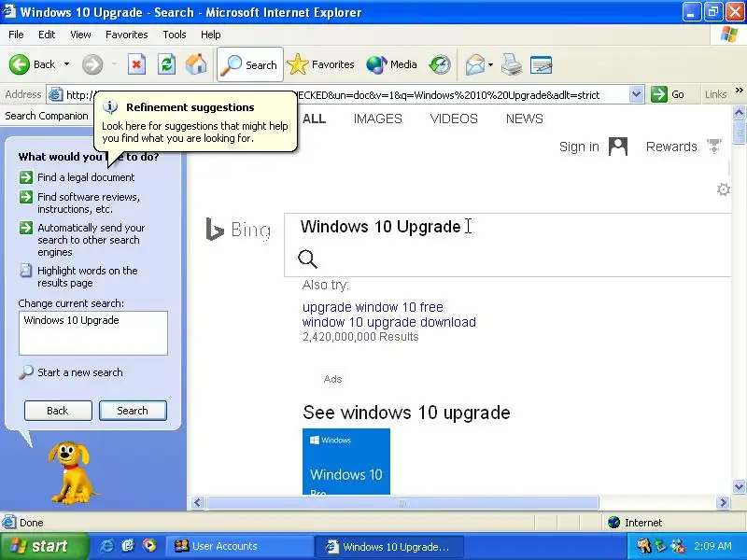
Task: Click the horizontal scrollbar left arrow
Action: 198,502
